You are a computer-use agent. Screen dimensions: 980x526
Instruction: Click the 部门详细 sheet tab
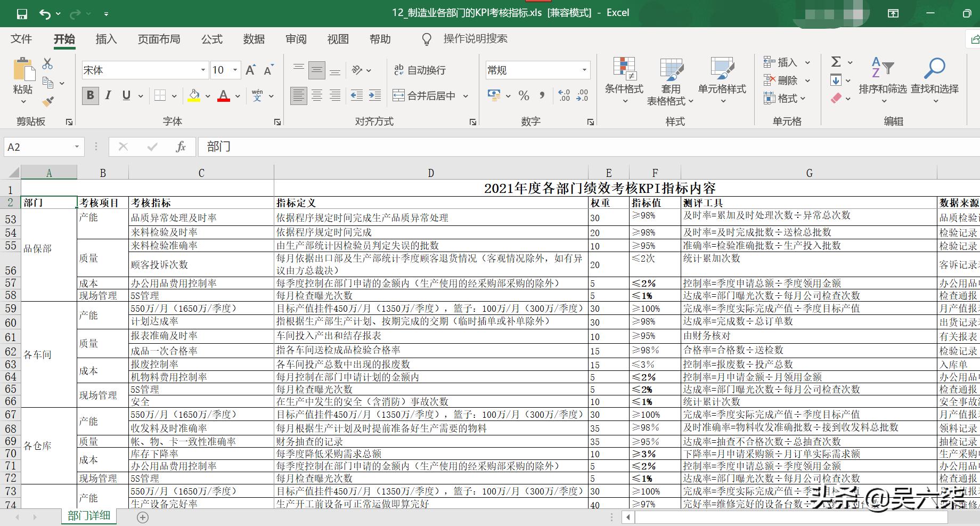88,516
